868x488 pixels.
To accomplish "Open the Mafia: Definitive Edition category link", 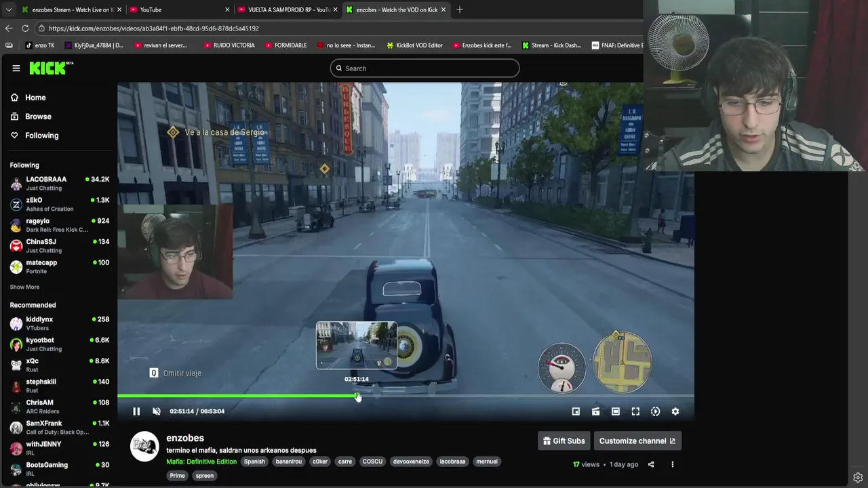I will (x=201, y=462).
